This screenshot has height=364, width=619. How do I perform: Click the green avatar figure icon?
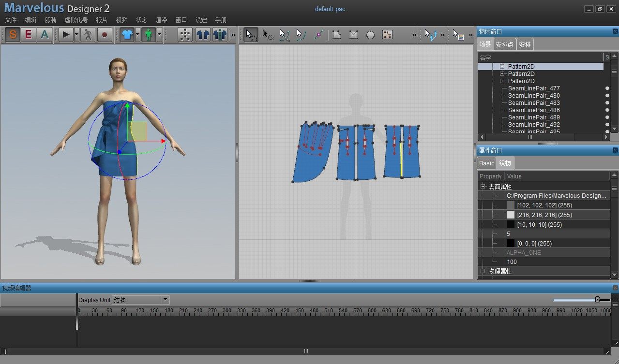tap(149, 35)
